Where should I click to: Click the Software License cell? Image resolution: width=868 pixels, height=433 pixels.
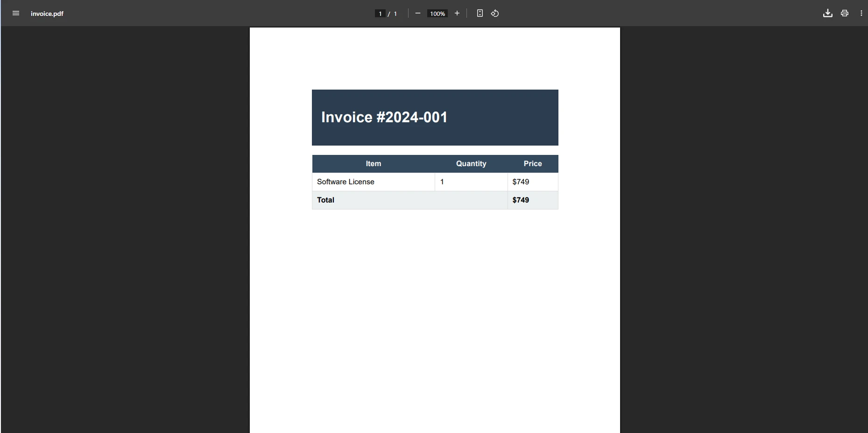click(x=346, y=182)
